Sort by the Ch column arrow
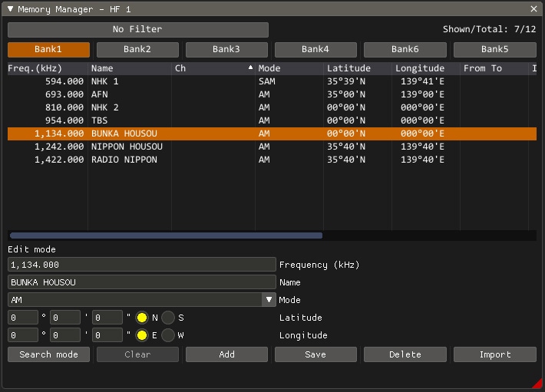 click(250, 68)
